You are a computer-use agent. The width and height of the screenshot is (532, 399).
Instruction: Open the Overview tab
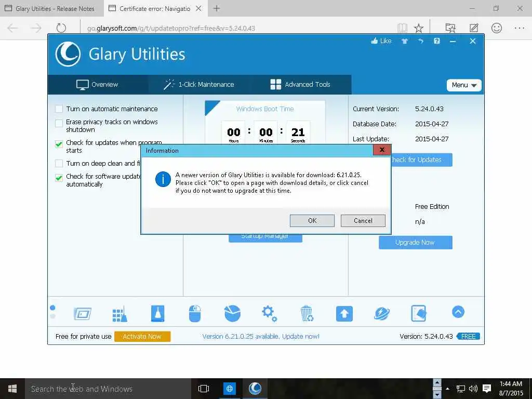(98, 85)
